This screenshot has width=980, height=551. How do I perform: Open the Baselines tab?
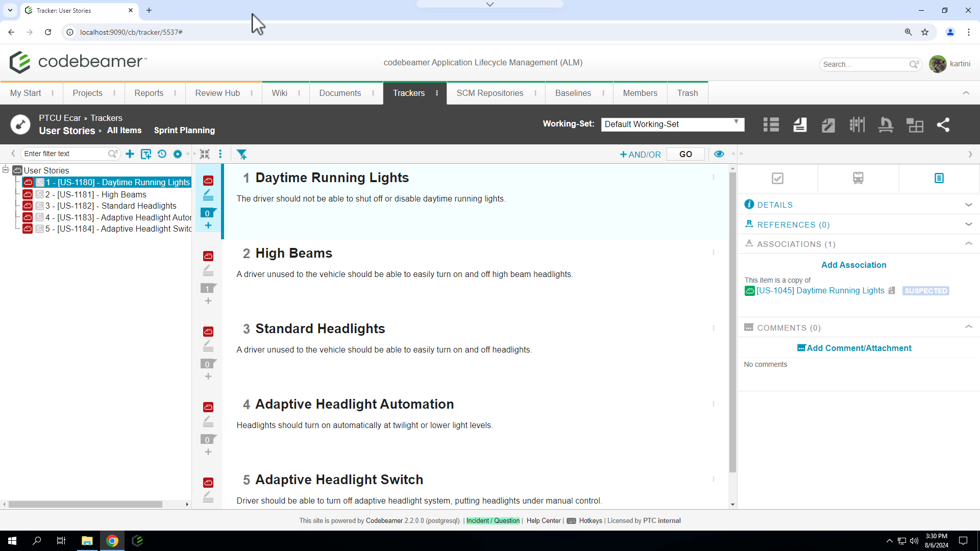[x=573, y=93]
